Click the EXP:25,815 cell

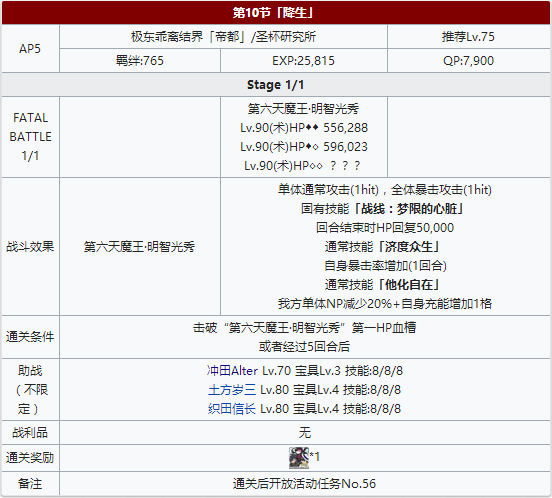(304, 61)
